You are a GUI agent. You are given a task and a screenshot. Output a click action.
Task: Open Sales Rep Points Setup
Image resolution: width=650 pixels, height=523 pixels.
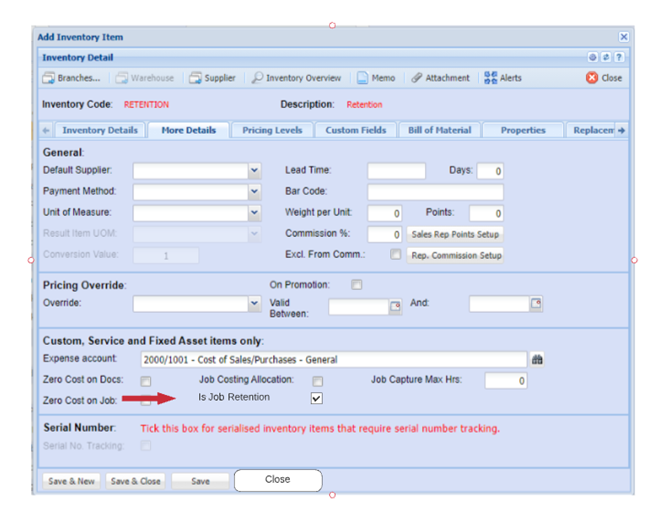(x=457, y=234)
